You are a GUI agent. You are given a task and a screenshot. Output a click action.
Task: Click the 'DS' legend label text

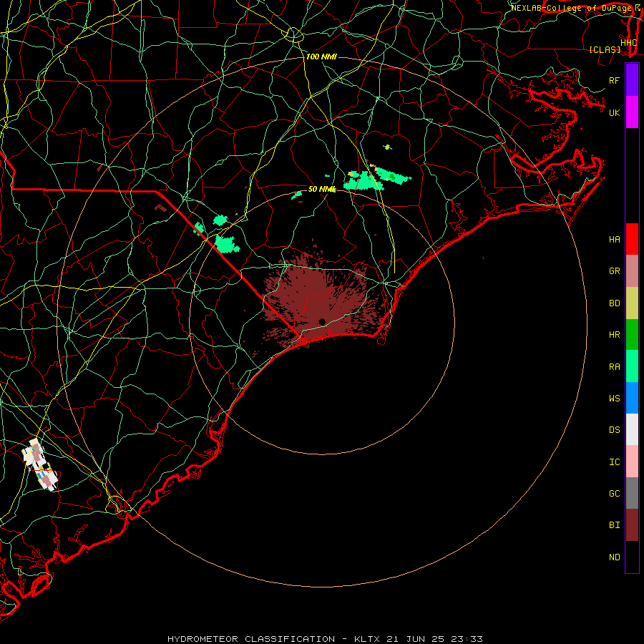tap(615, 430)
